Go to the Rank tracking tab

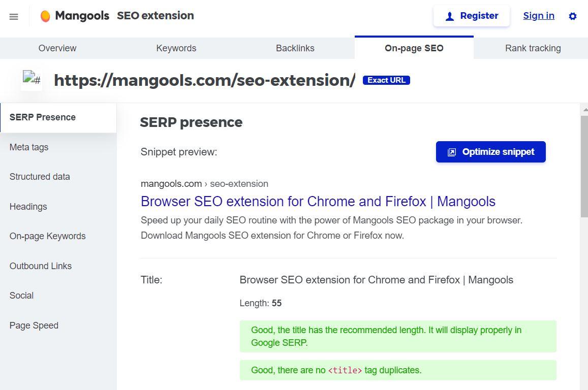tap(533, 48)
